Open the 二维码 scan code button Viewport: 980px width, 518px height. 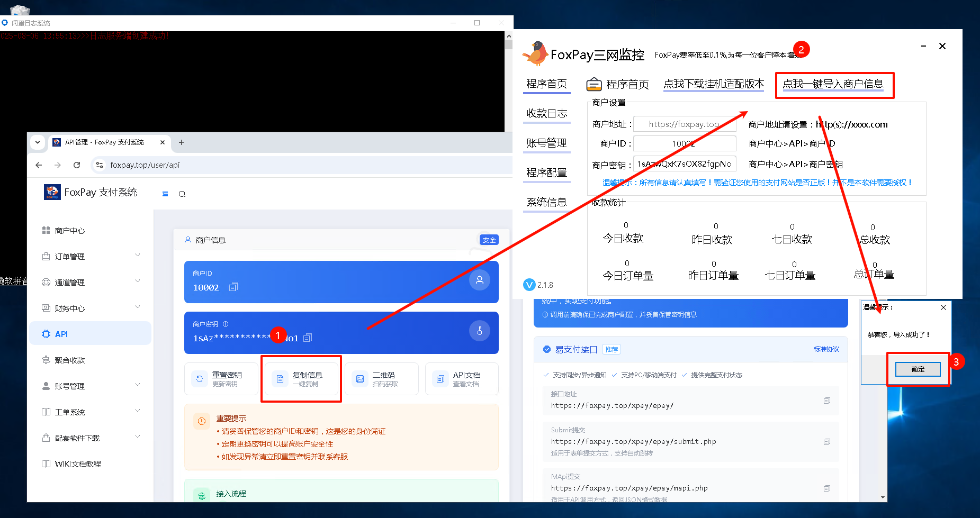click(381, 379)
